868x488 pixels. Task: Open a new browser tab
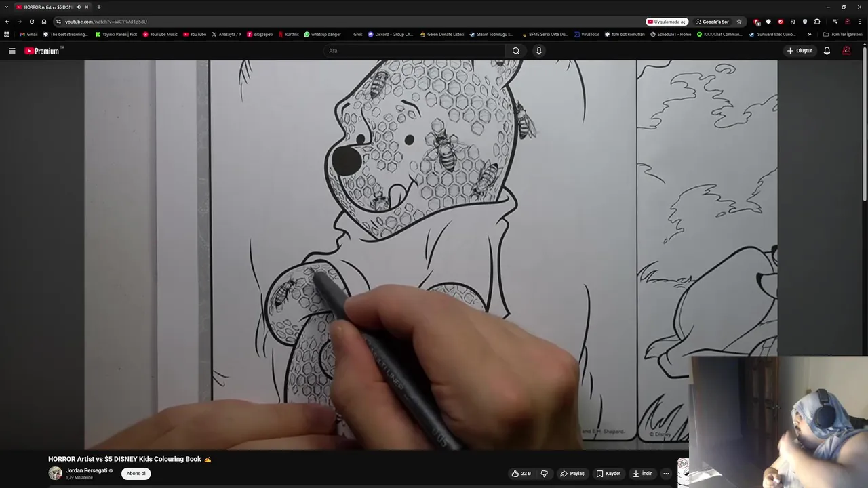(x=98, y=7)
